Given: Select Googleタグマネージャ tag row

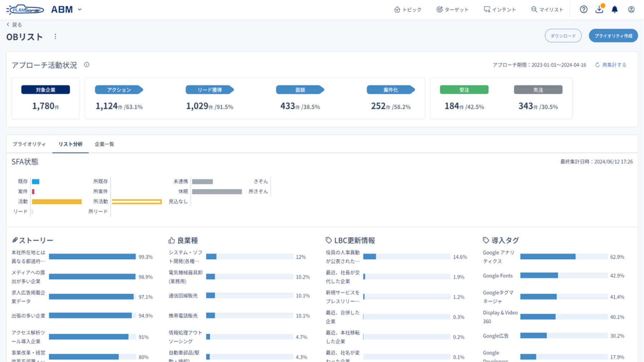Looking at the screenshot, I should click(553, 297).
